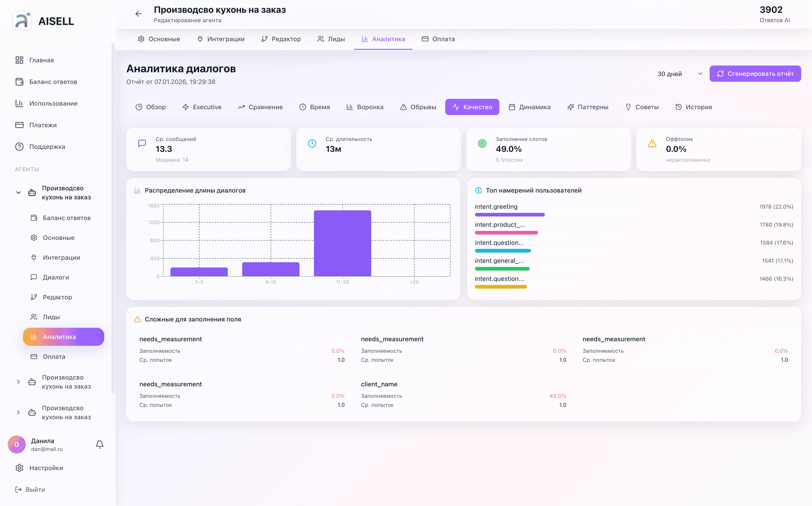Open the 30 дней period dropdown
Image resolution: width=812 pixels, height=506 pixels.
pos(679,74)
